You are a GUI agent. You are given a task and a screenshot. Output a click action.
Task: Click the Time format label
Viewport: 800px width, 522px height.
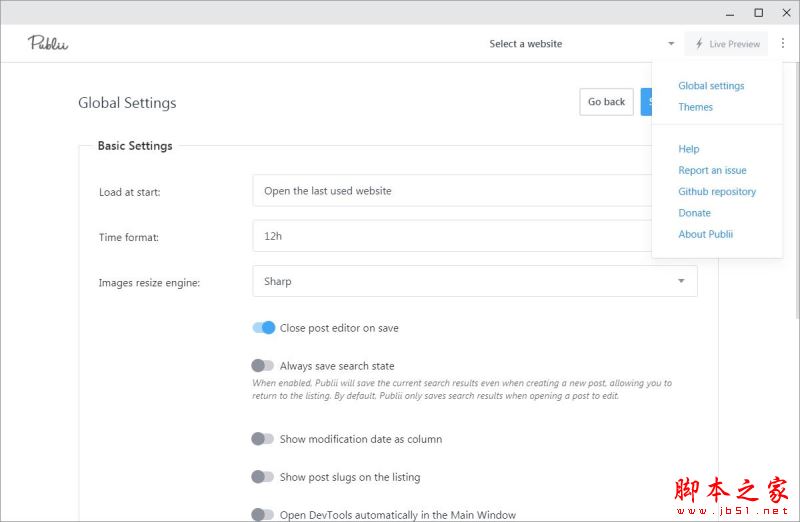pos(129,237)
